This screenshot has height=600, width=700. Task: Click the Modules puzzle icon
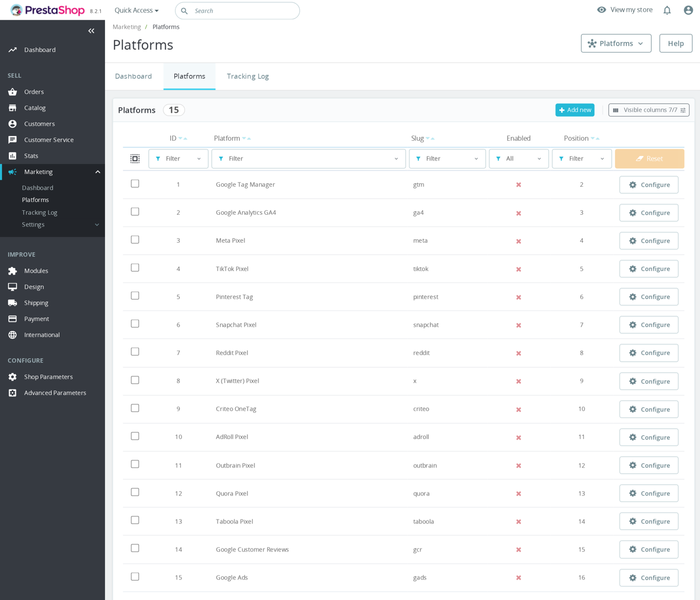point(12,271)
